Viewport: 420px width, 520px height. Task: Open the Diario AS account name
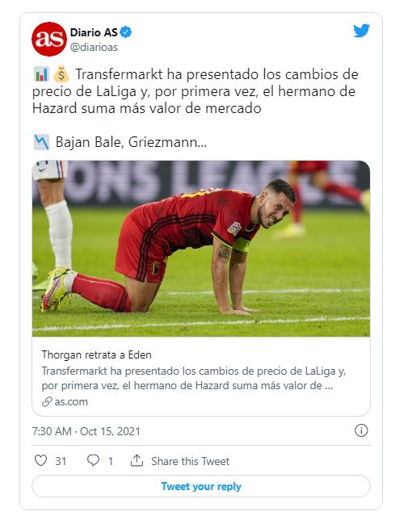pyautogui.click(x=94, y=32)
